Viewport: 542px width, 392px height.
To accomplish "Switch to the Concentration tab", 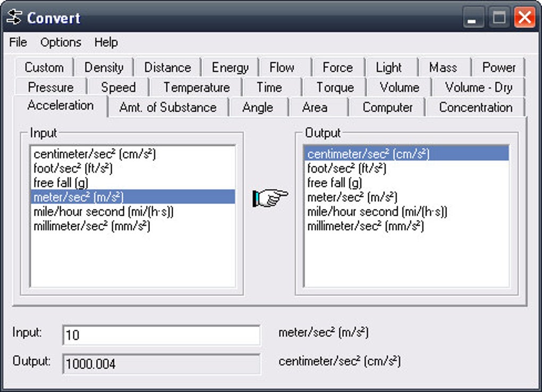I will (476, 107).
